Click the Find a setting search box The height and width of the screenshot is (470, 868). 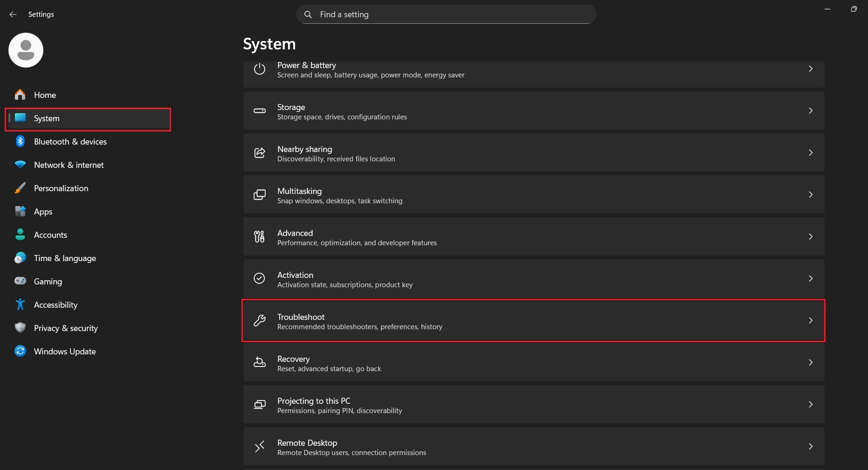(x=446, y=14)
